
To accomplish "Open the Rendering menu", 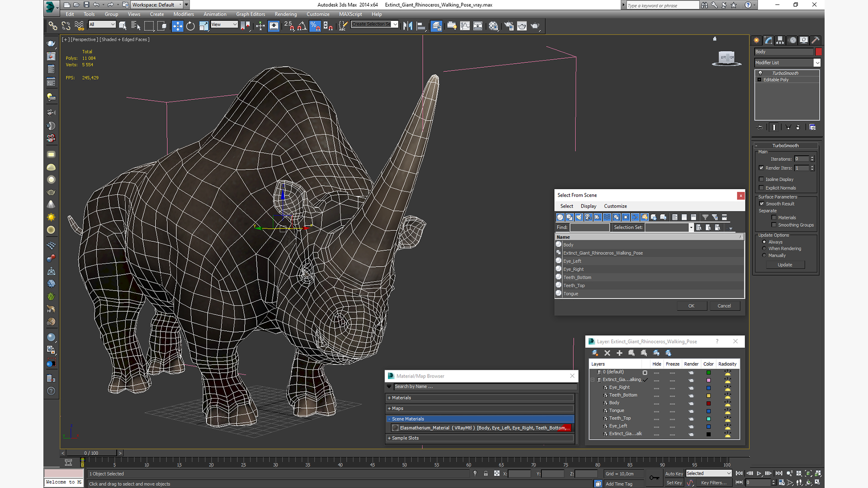I will [x=286, y=14].
